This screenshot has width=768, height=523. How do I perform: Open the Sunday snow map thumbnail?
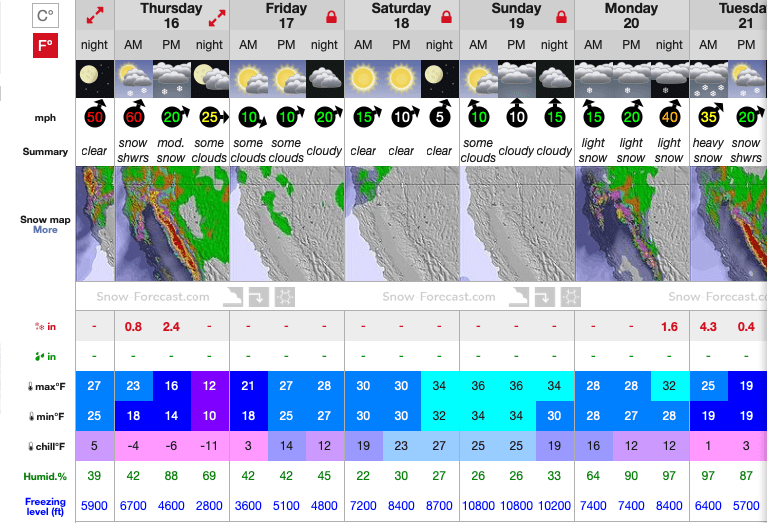[517, 224]
